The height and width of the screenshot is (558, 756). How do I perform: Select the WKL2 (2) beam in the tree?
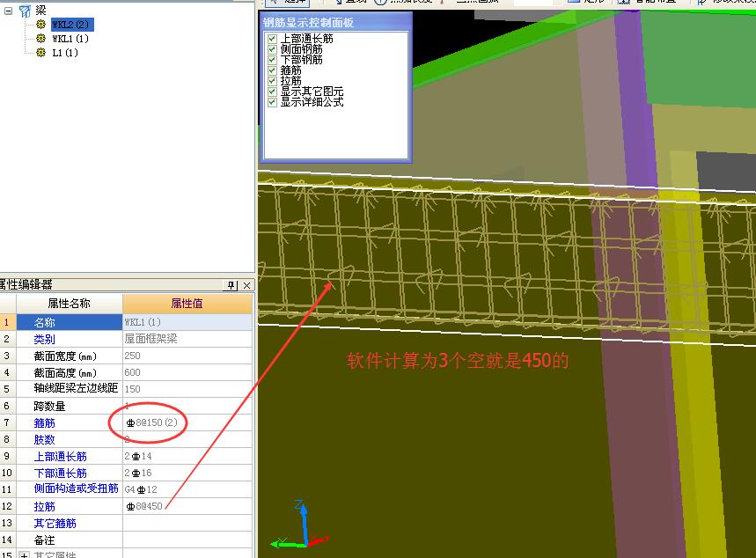[71, 25]
